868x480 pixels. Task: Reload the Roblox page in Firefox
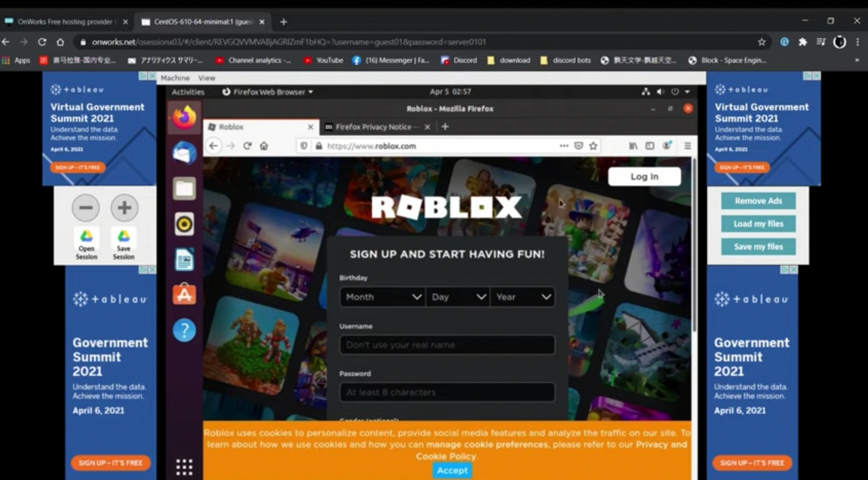247,146
